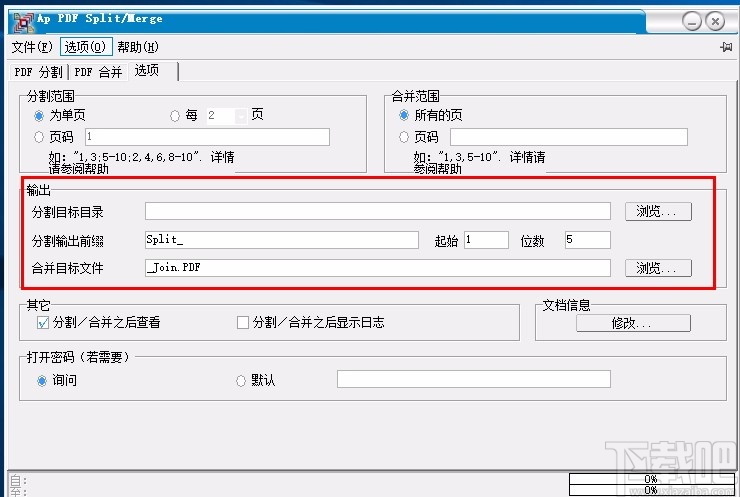The image size is (740, 497).
Task: Select the 为单页 split radio button
Action: pos(39,115)
